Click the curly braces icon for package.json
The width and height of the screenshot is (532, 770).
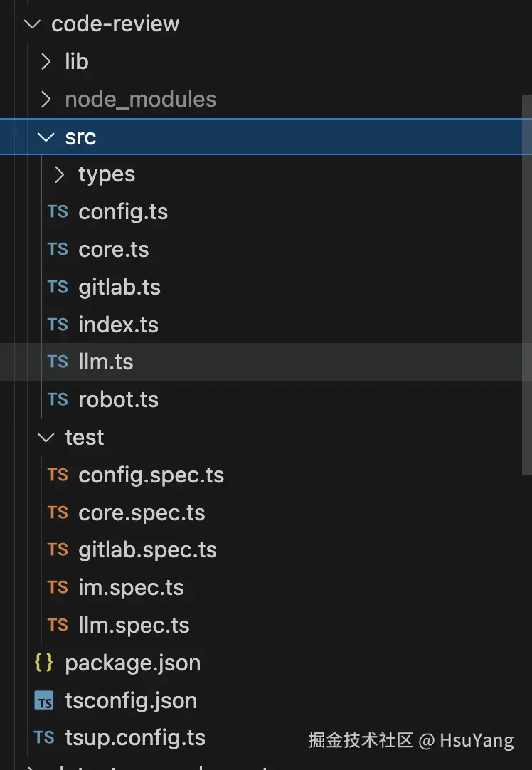[x=44, y=663]
